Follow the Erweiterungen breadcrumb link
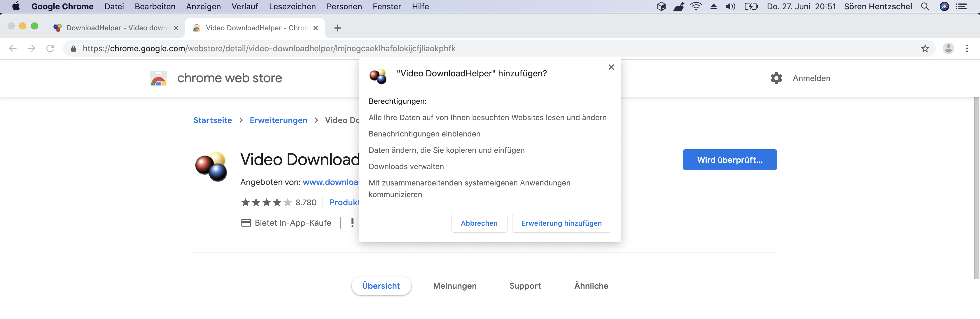This screenshot has height=319, width=980. click(x=278, y=120)
